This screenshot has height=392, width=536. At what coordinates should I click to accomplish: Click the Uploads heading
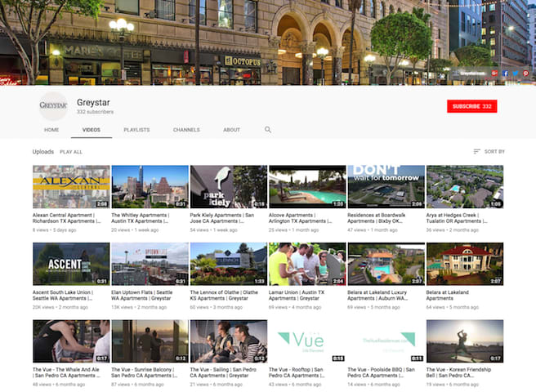pos(43,151)
